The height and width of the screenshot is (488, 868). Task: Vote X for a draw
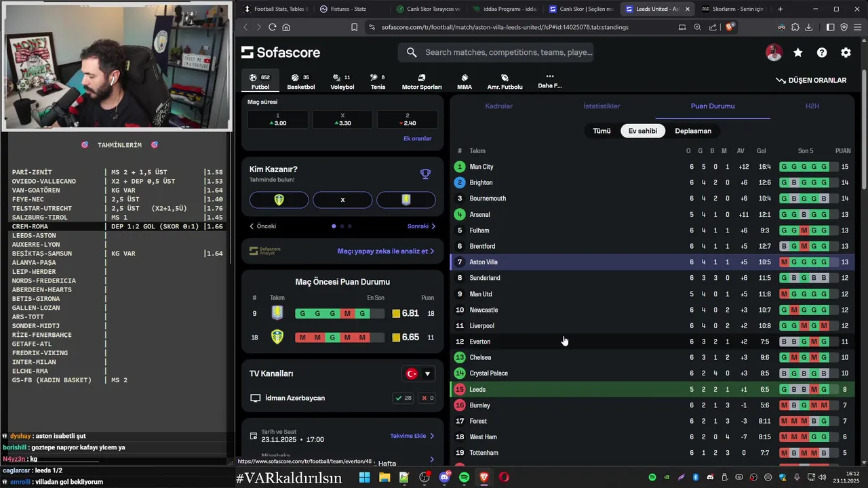click(342, 200)
